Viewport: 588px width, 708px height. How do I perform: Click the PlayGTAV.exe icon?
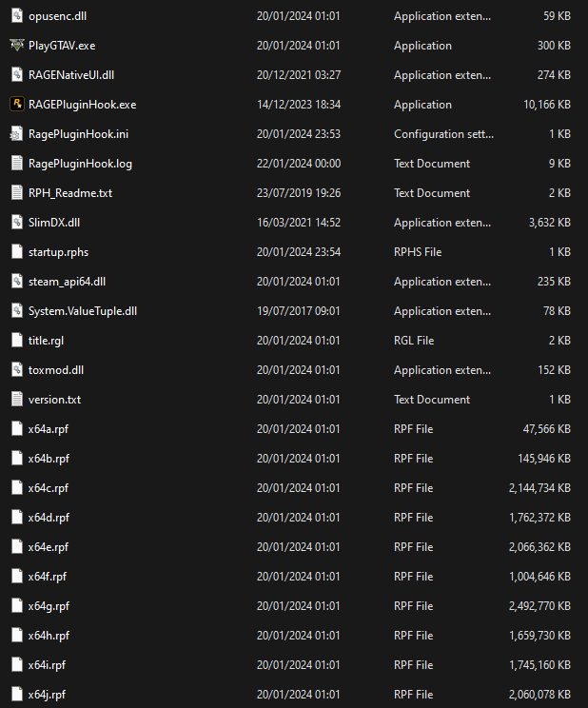(17, 46)
